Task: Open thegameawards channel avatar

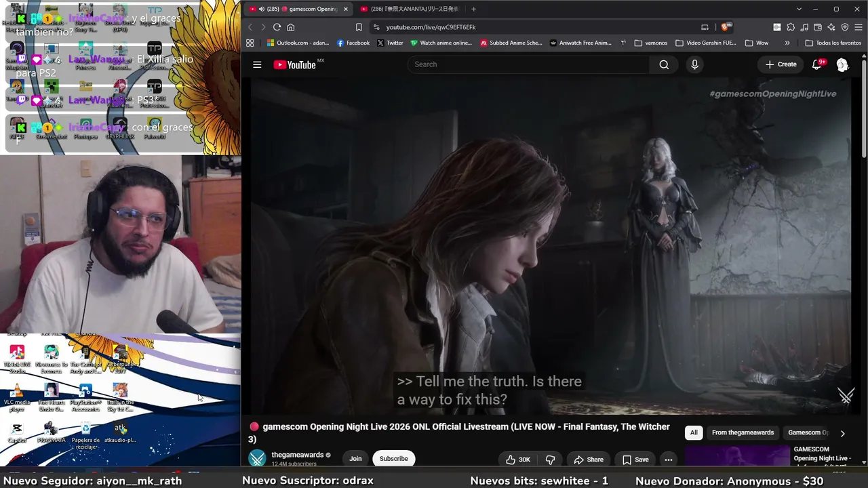Action: [258, 459]
